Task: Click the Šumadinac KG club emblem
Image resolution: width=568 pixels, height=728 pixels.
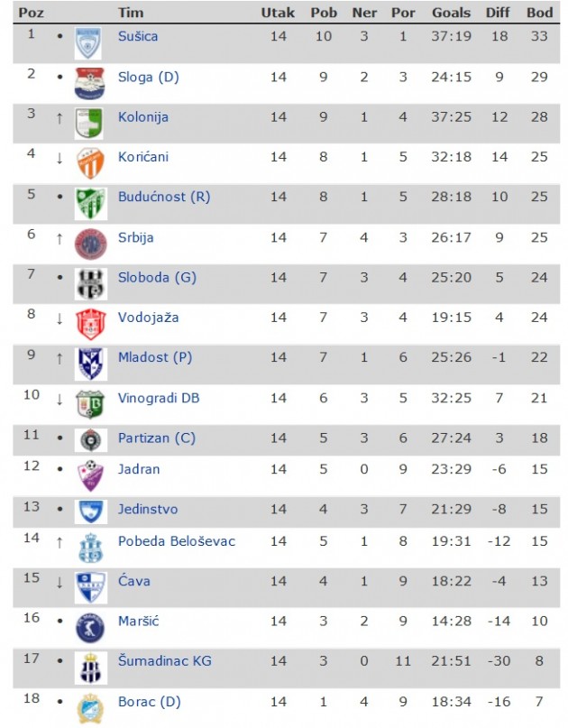Action: pos(90,667)
